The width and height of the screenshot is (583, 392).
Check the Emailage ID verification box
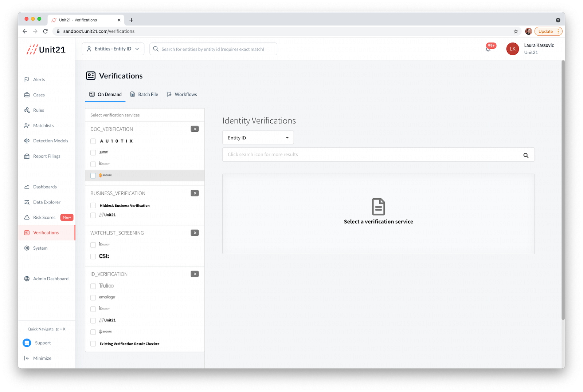(x=93, y=297)
